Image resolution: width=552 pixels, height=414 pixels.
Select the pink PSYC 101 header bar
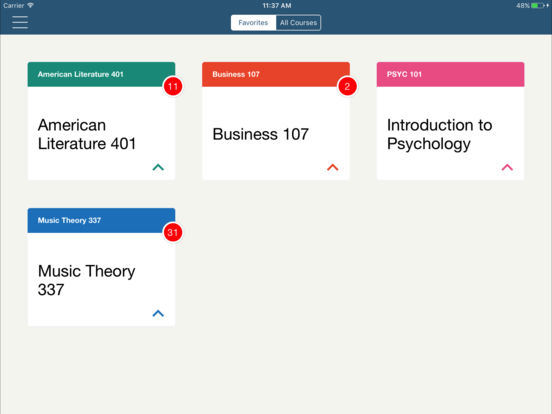tap(451, 74)
